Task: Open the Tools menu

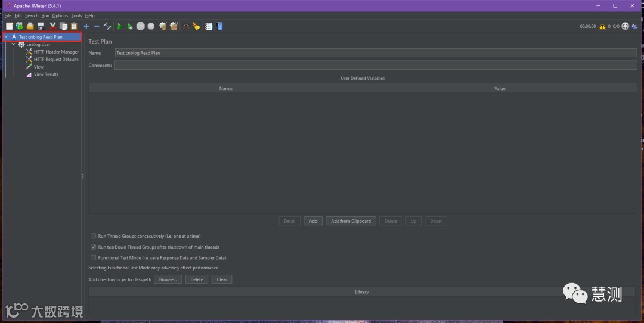Action: coord(76,15)
